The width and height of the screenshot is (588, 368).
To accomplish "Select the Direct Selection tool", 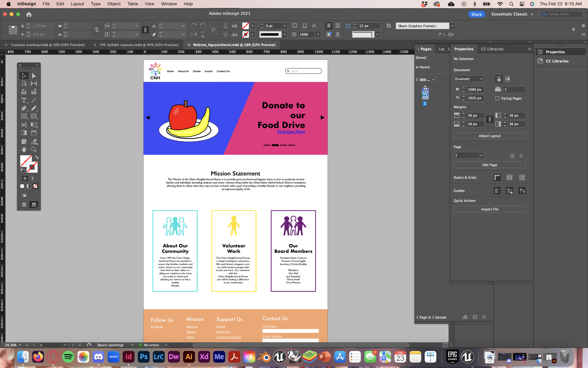I will [x=34, y=76].
